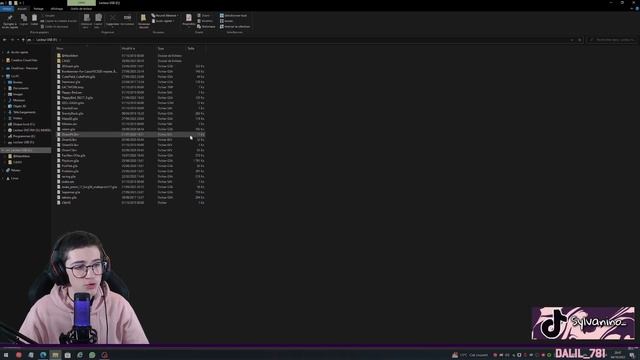Go back with the back arrow

(x=4, y=40)
